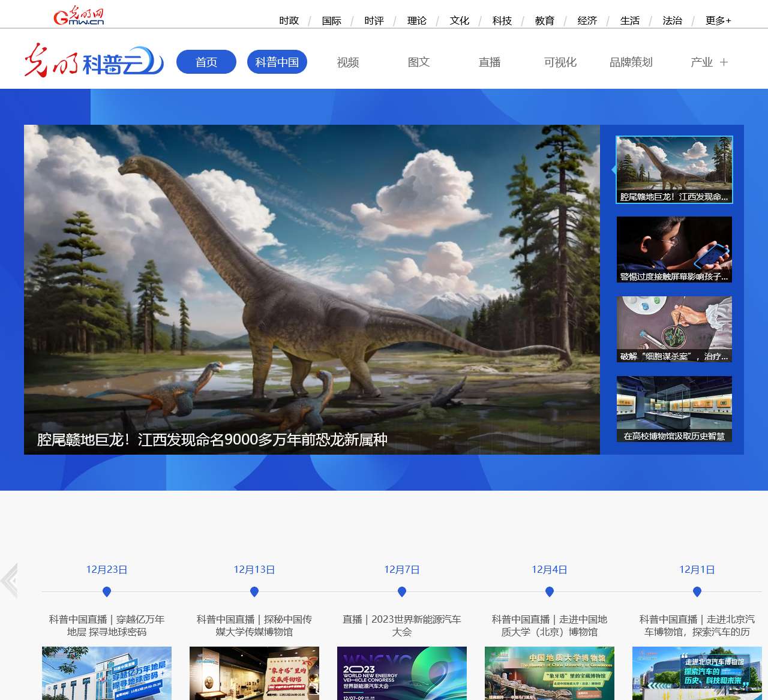Click the 12月13日 date label
Screen dimensions: 768x700
point(254,570)
